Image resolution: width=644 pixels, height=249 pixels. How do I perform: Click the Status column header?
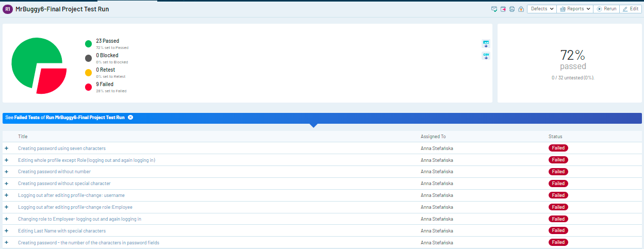pyautogui.click(x=555, y=137)
